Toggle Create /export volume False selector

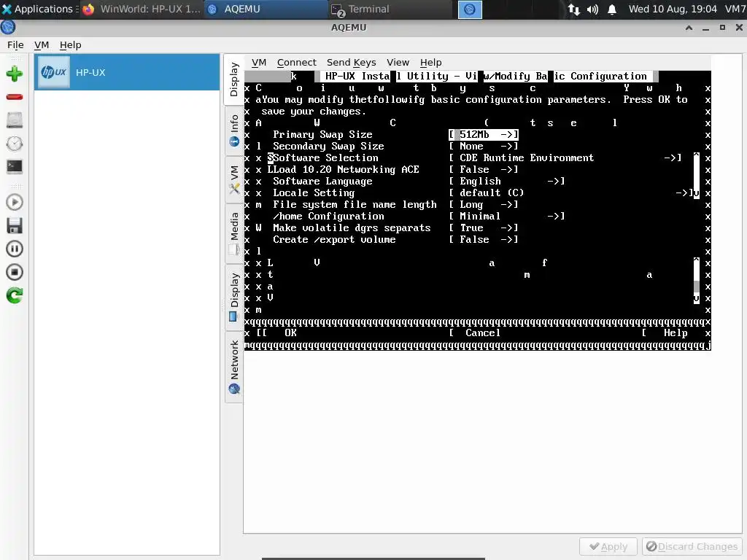click(484, 239)
